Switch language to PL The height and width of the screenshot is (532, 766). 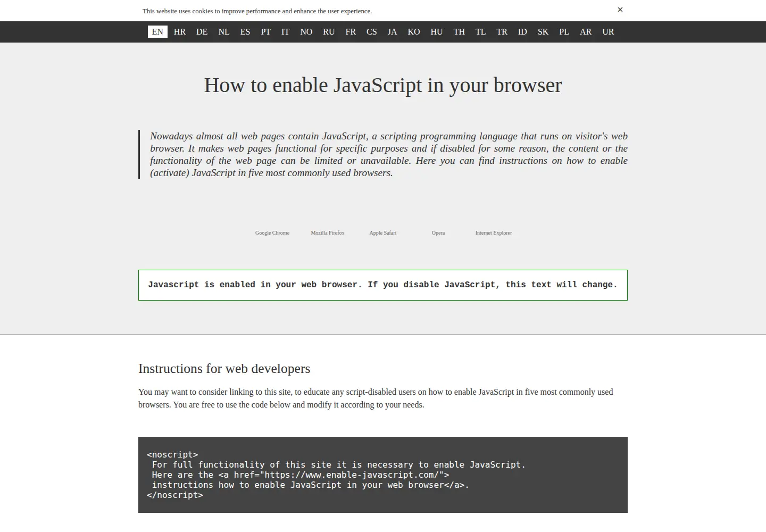pos(564,32)
